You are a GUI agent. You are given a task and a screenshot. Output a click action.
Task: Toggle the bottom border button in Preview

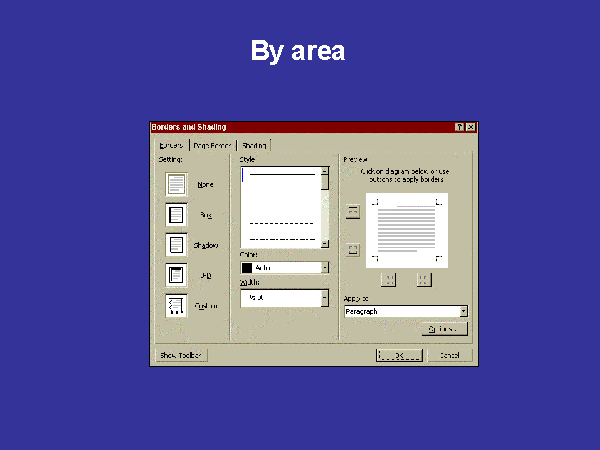pos(352,249)
